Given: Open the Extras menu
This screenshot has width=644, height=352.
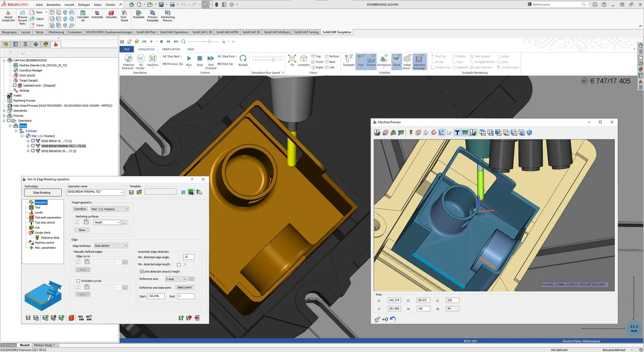Looking at the screenshot, I should [x=98, y=5].
